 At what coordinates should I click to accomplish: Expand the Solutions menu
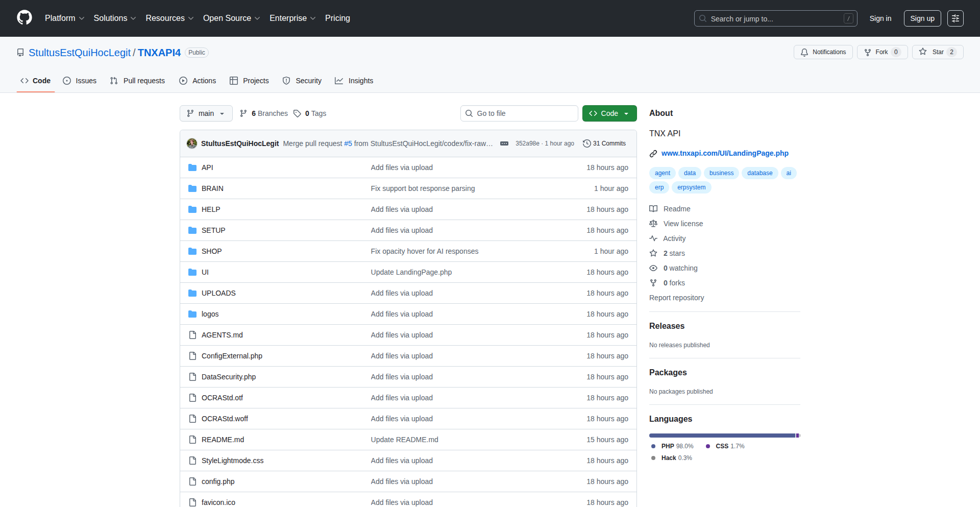(115, 18)
